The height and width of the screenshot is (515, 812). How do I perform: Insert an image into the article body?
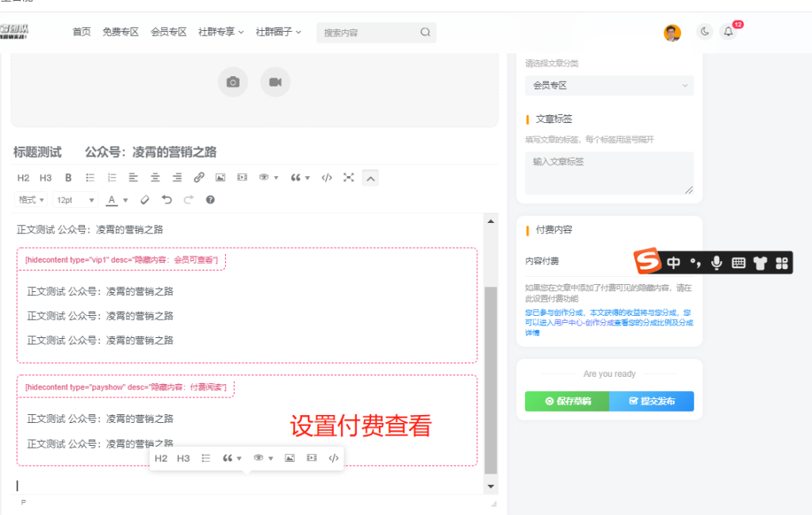(220, 178)
